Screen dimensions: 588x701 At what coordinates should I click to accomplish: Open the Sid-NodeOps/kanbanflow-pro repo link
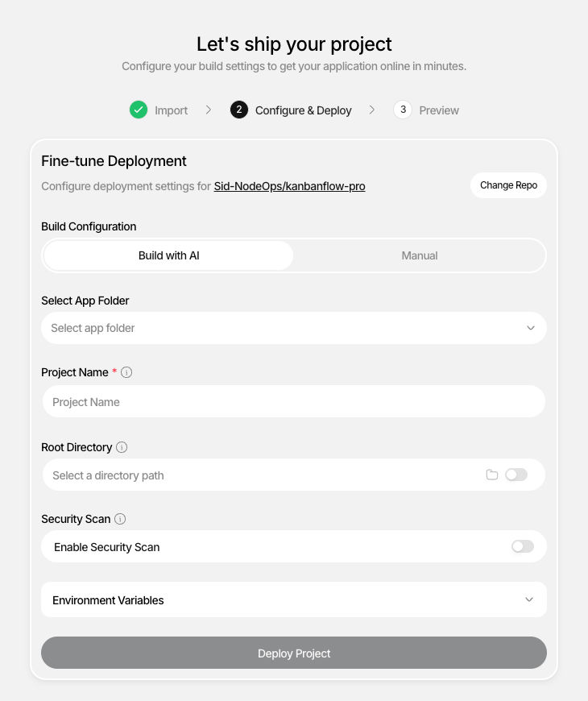(289, 186)
